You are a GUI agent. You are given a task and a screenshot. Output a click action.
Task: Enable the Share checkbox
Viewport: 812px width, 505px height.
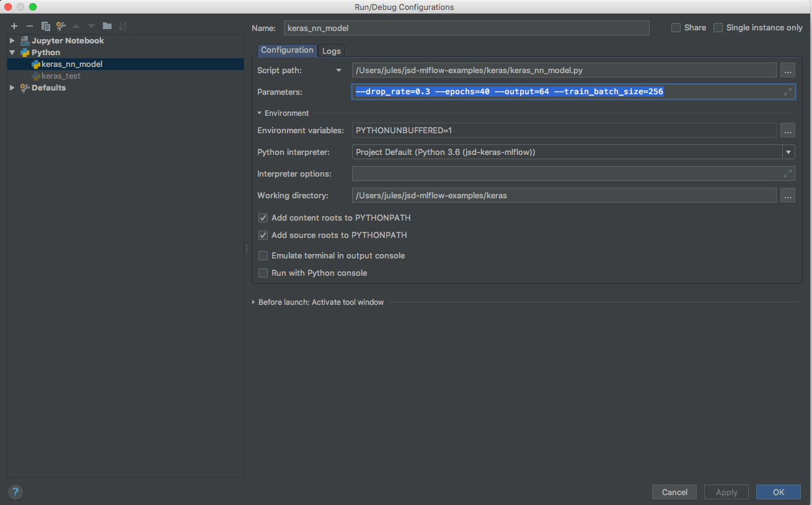tap(676, 28)
